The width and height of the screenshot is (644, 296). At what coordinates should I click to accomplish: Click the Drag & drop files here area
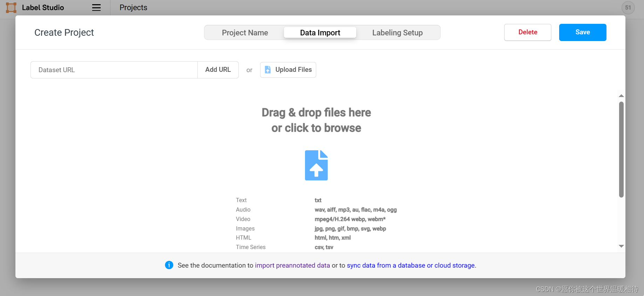(316, 120)
